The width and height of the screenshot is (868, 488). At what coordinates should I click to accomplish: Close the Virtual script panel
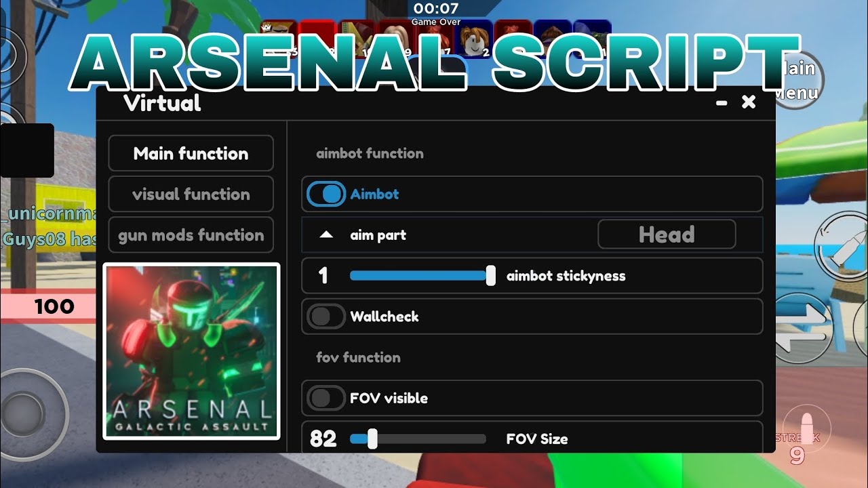click(x=748, y=102)
